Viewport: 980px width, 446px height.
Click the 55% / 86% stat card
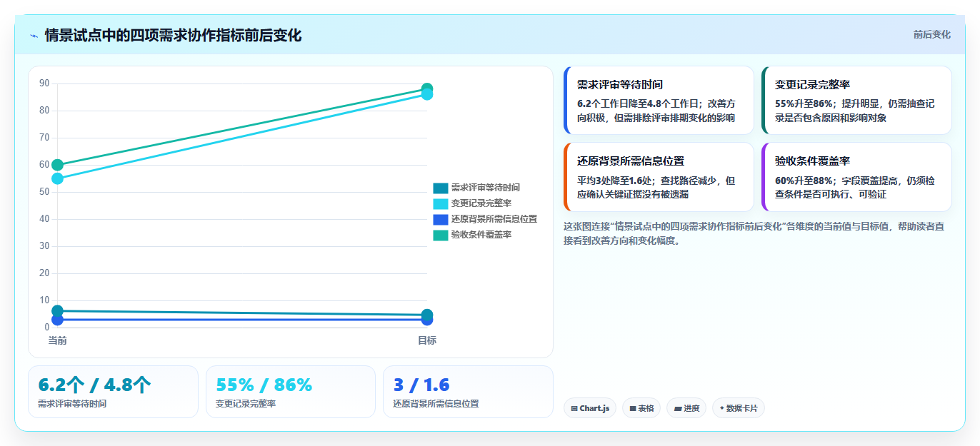(291, 392)
